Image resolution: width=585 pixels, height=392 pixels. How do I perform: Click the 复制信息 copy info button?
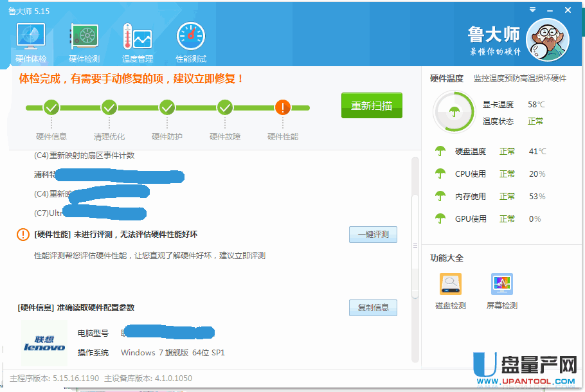point(373,308)
